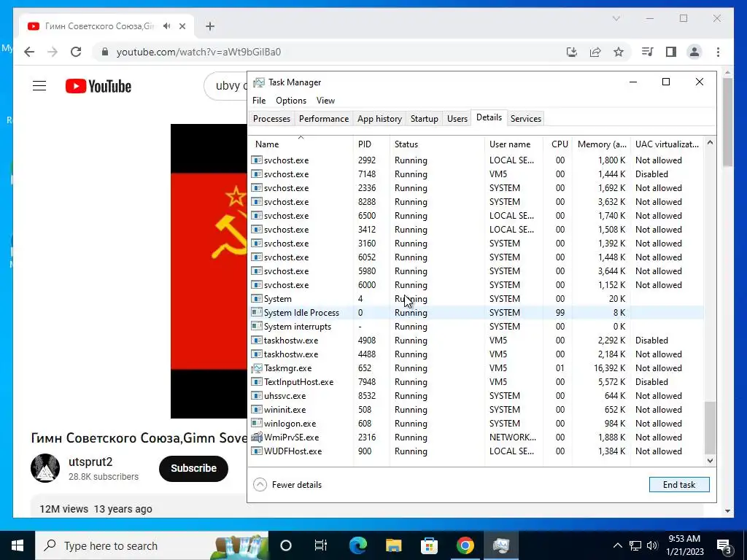The height and width of the screenshot is (560, 747).
Task: Sort by the Status column header
Action: click(437, 144)
